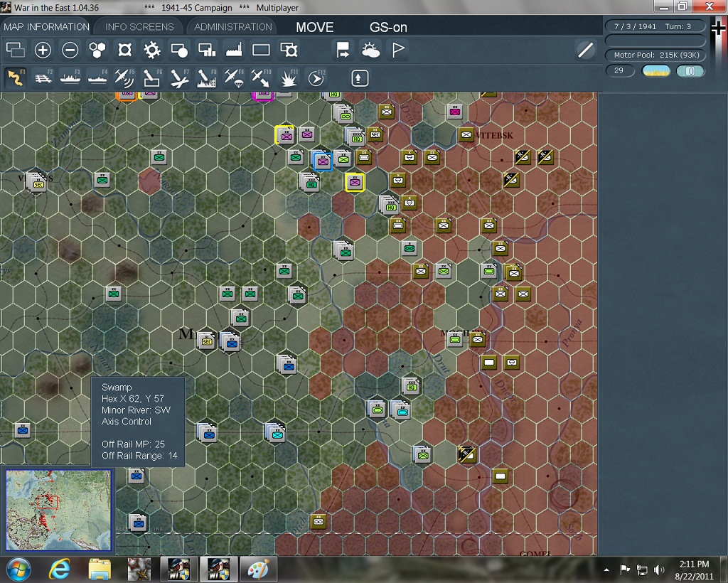Click the GS-on label
Image resolution: width=728 pixels, height=583 pixels.
point(388,28)
